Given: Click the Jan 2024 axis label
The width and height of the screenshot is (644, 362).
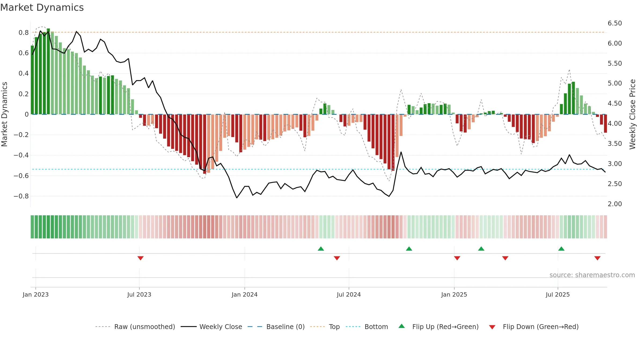Looking at the screenshot, I should [245, 294].
